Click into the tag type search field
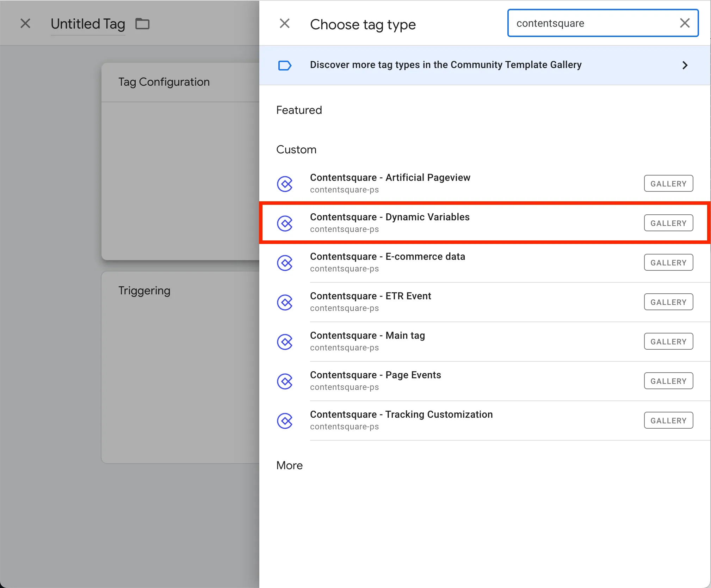711x588 pixels. point(592,23)
